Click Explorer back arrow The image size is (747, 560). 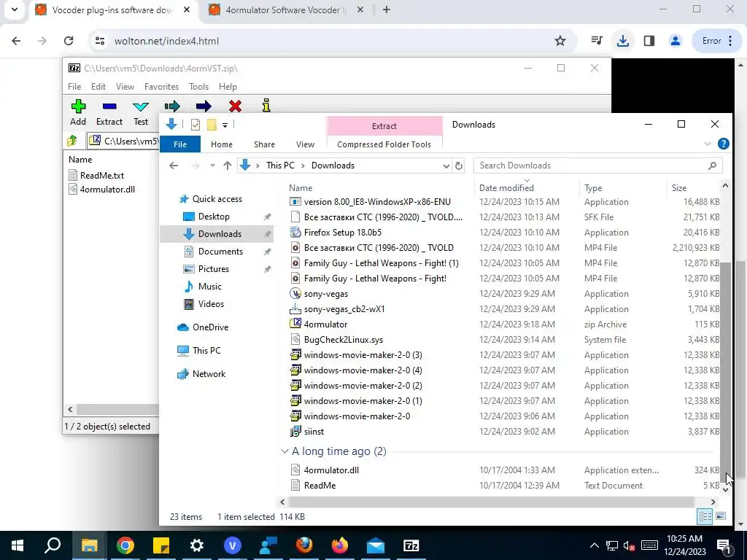[x=174, y=166]
